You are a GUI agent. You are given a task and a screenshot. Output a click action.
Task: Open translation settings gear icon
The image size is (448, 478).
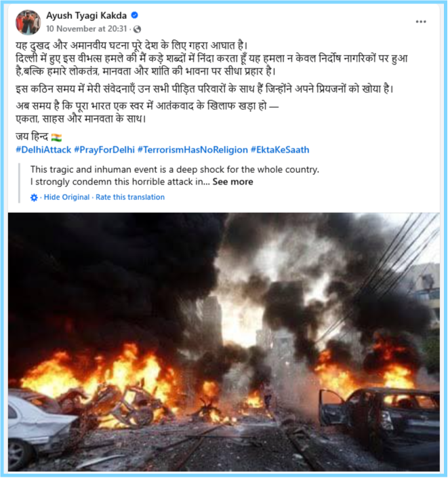coord(34,197)
